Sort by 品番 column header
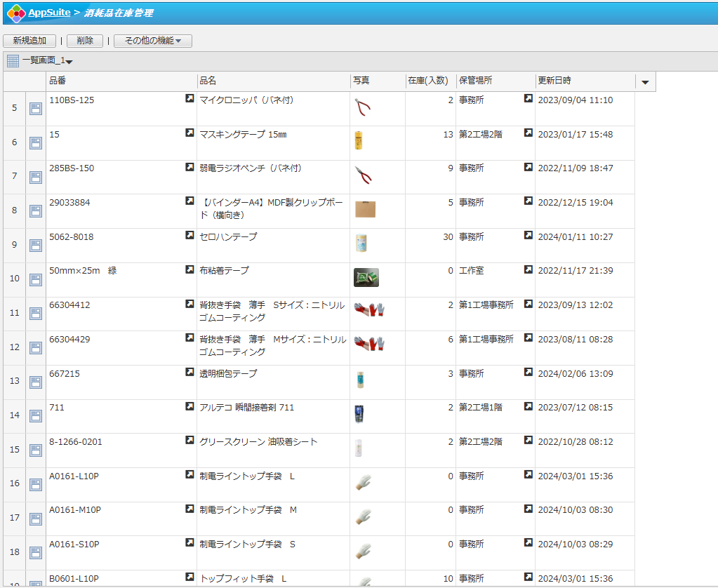The height and width of the screenshot is (588, 718). [x=58, y=81]
